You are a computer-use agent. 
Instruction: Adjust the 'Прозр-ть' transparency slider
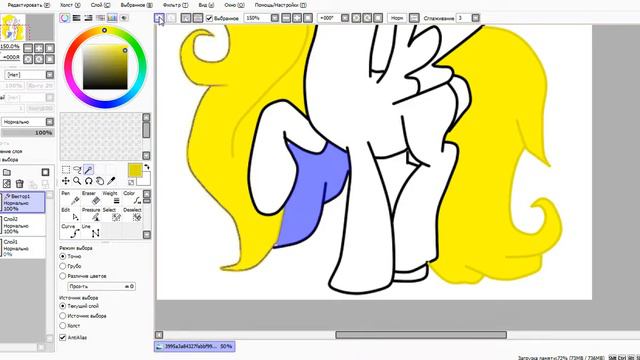pyautogui.click(x=101, y=287)
